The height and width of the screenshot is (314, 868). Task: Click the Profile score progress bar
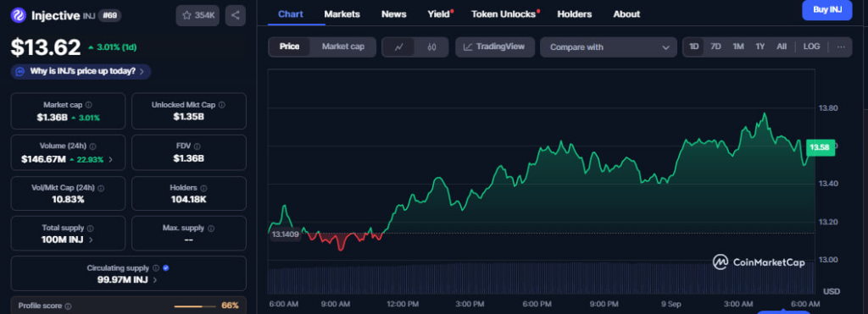pyautogui.click(x=195, y=306)
